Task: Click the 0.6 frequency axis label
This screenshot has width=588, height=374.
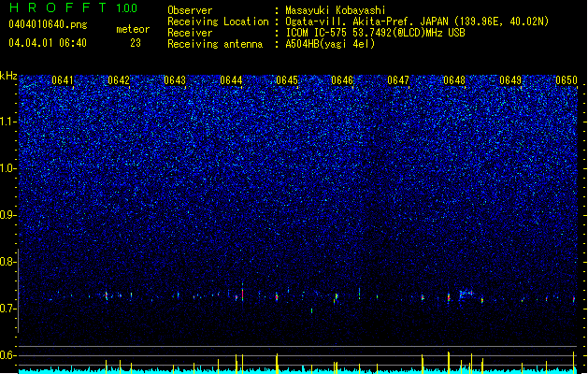Action: point(7,355)
